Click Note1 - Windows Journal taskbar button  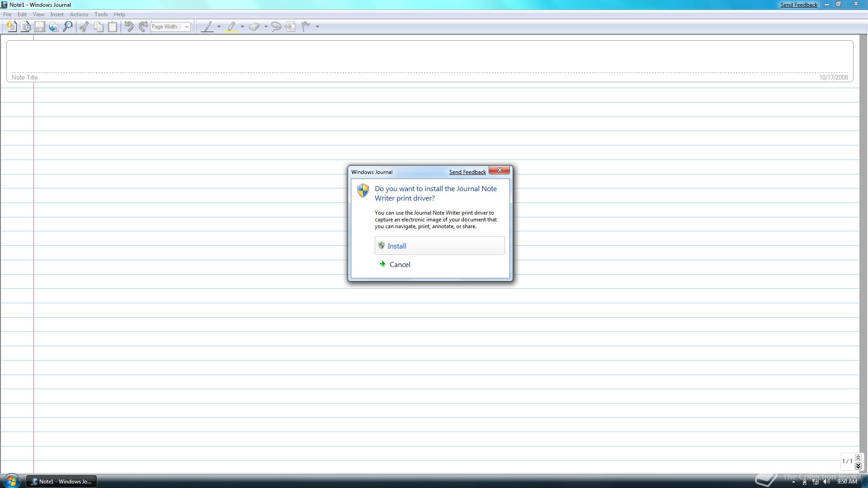[61, 482]
